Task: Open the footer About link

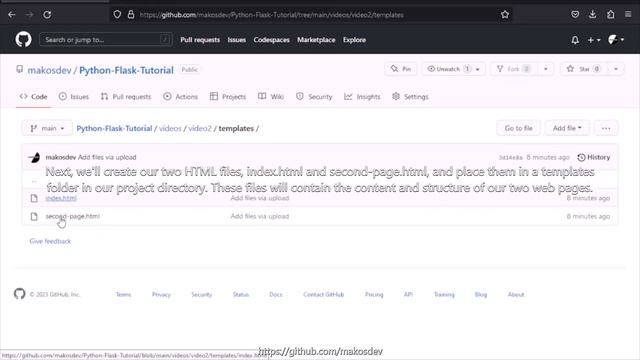Action: [516, 294]
